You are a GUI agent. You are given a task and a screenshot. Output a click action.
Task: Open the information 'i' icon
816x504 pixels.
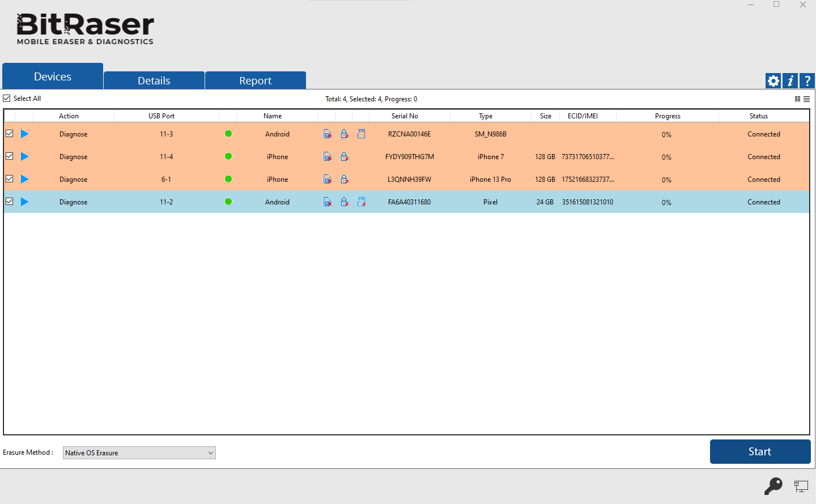pyautogui.click(x=790, y=81)
